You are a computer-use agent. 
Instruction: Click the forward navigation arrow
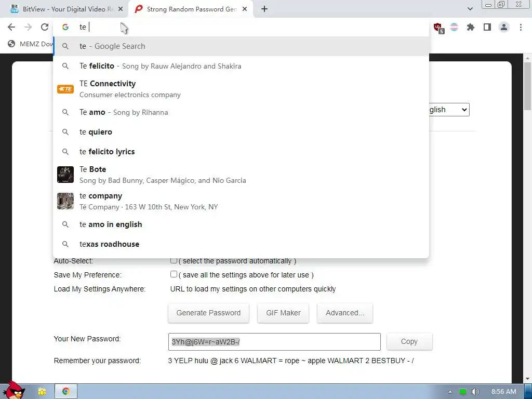28,27
